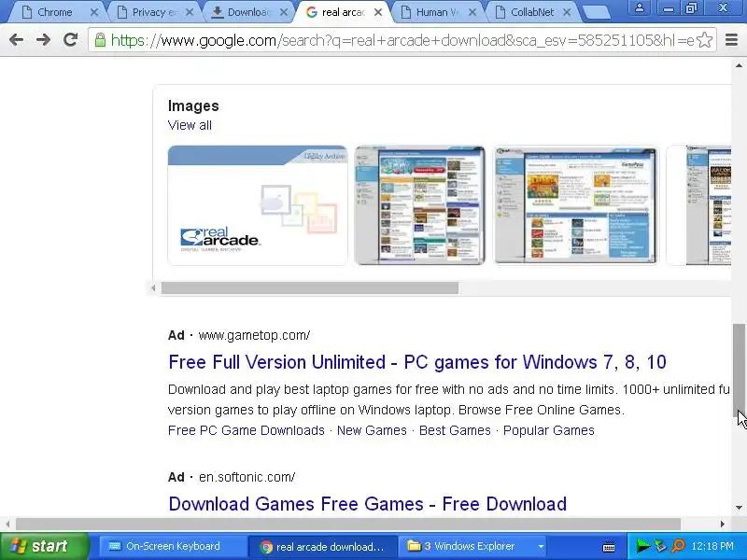Click the Images section heading
The height and width of the screenshot is (560, 747).
pos(193,105)
